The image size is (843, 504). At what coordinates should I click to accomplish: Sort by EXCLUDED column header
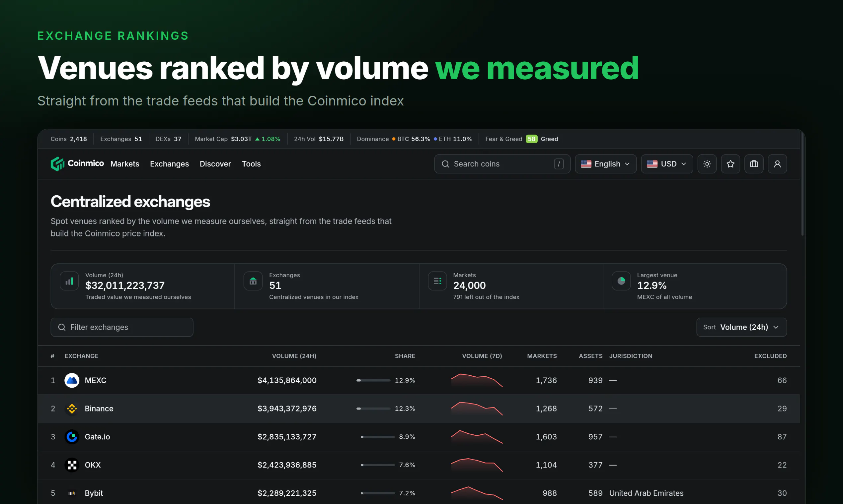click(770, 356)
